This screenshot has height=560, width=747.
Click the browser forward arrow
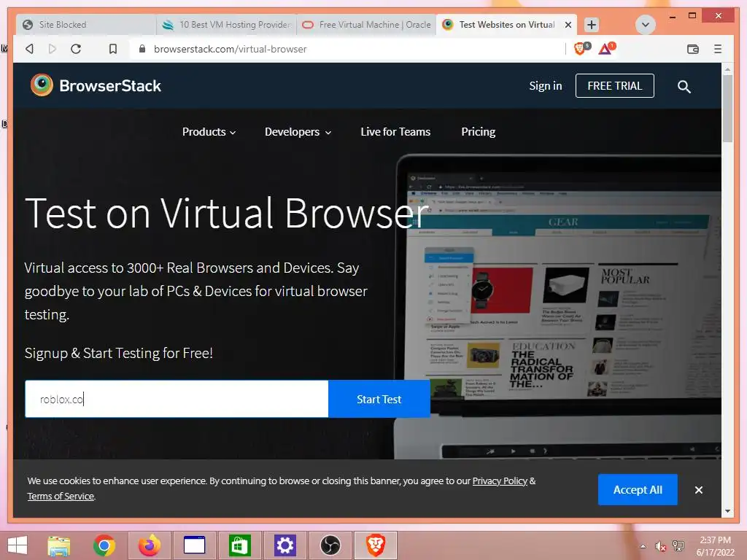tap(53, 49)
